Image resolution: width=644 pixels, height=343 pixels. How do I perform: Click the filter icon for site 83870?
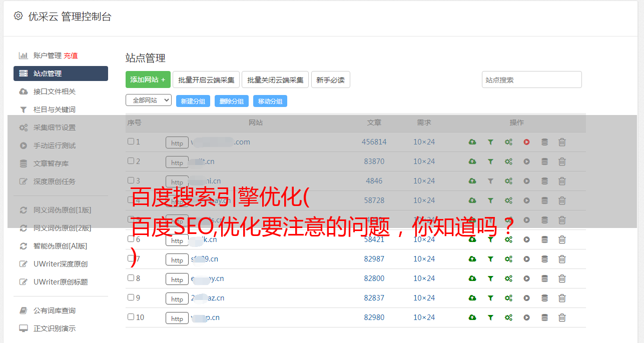[490, 161]
